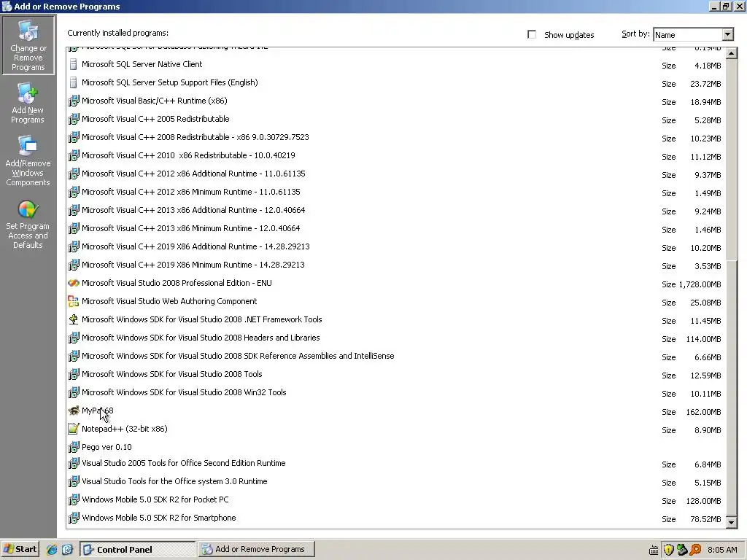
Task: Click the SQL Server Setup Support Files icon
Action: [74, 83]
